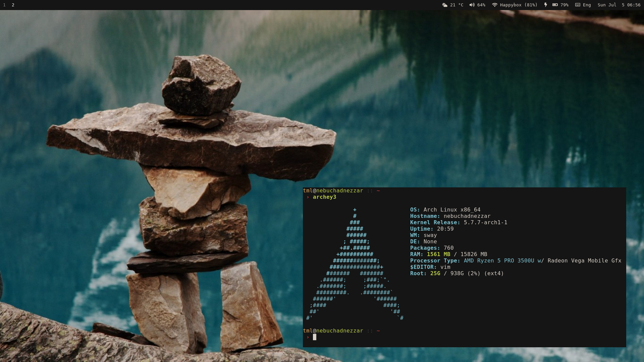644x362 pixels.
Task: Click the volume speaker icon
Action: [472, 5]
